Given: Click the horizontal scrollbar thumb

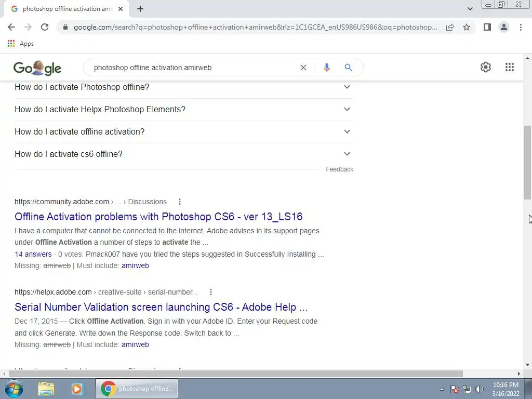Looking at the screenshot, I should tap(236, 374).
